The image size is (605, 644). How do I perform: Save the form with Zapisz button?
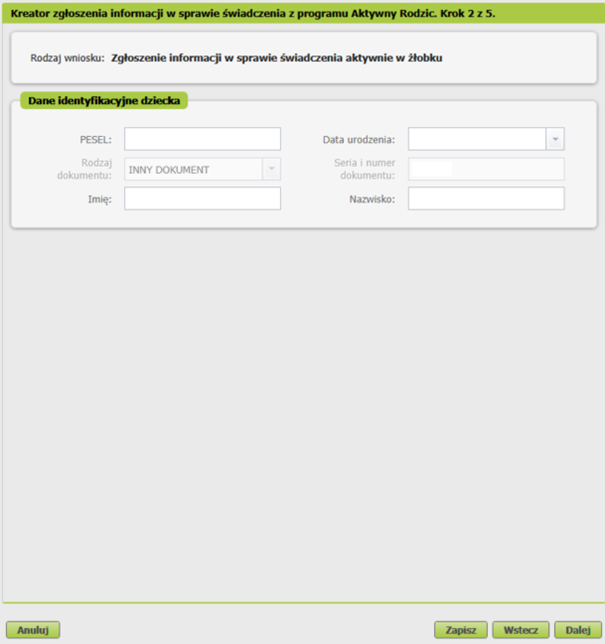[x=461, y=630]
